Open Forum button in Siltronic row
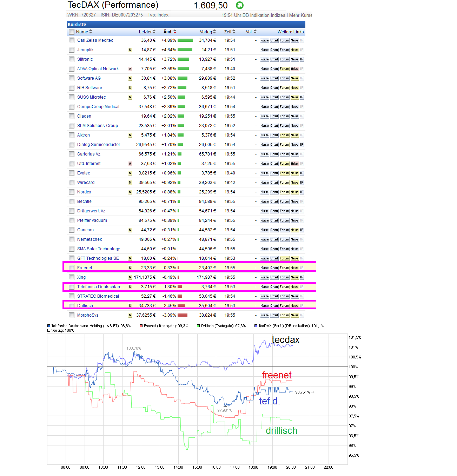The image size is (457, 476). (x=285, y=59)
